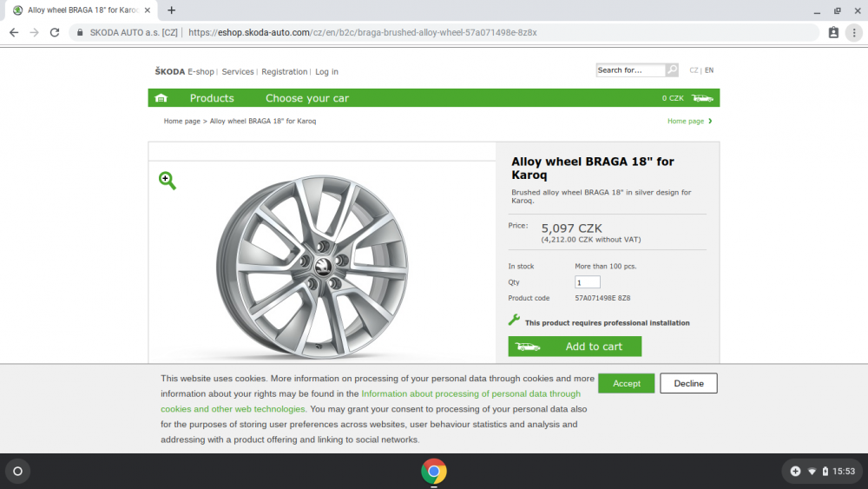The height and width of the screenshot is (489, 868).
Task: Switch language to CZ
Action: coord(693,70)
